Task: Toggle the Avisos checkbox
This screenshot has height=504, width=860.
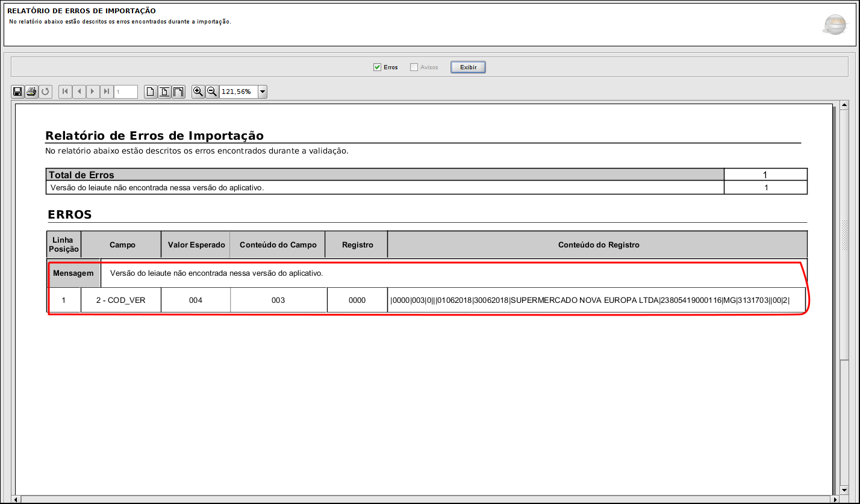Action: (x=414, y=67)
